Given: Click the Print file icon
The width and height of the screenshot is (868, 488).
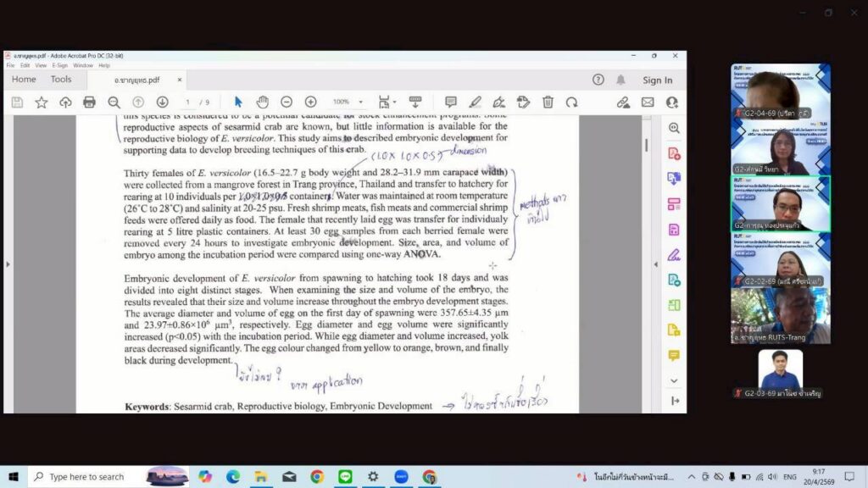Looking at the screenshot, I should (x=89, y=102).
